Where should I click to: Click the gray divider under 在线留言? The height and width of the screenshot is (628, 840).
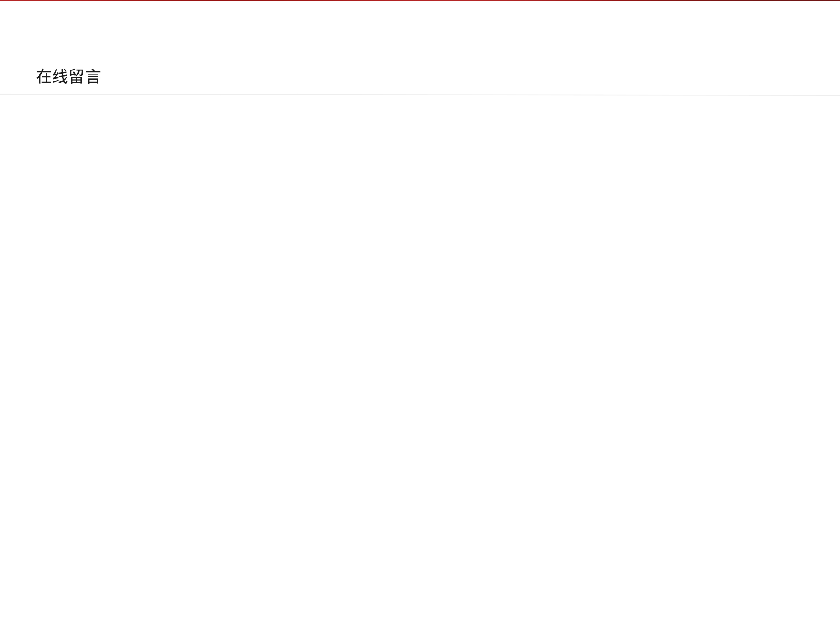click(420, 95)
